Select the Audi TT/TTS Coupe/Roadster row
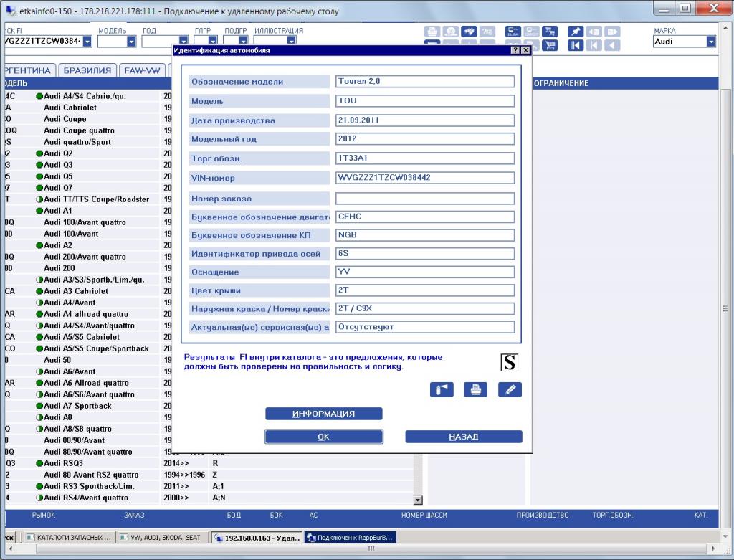 point(88,199)
